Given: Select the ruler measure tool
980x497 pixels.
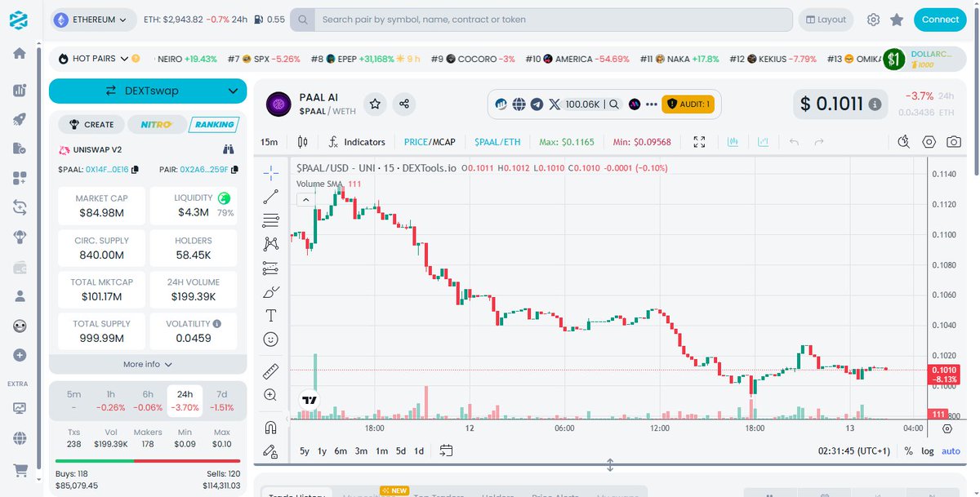Looking at the screenshot, I should point(271,371).
